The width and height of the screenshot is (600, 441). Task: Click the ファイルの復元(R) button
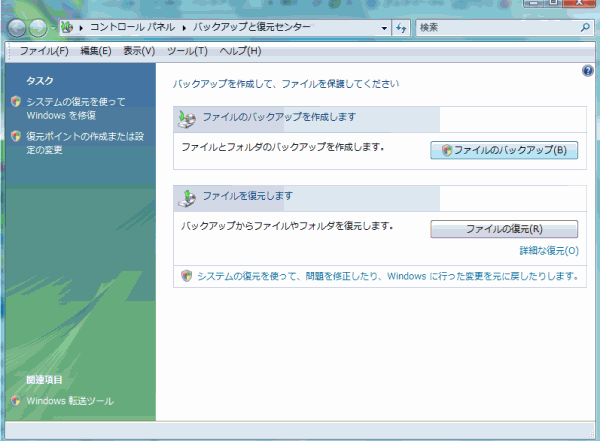pyautogui.click(x=504, y=229)
